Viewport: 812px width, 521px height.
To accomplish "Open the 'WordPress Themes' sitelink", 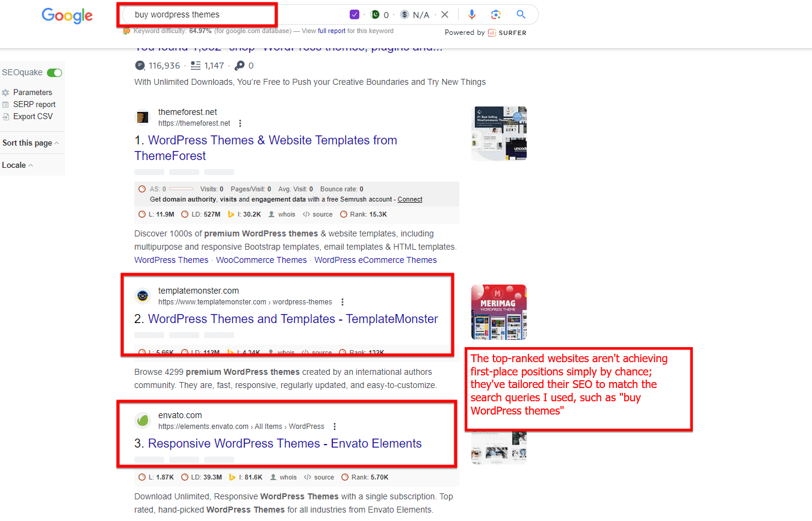I will [171, 260].
